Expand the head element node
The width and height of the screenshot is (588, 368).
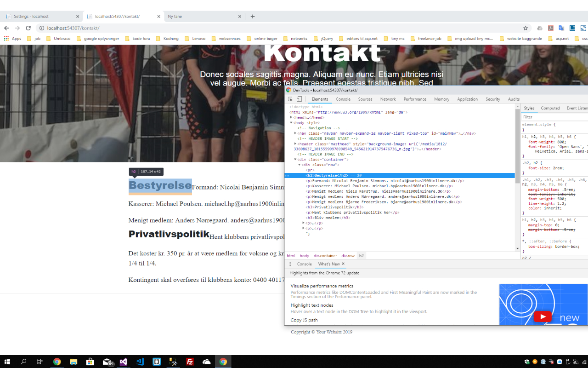[x=291, y=117]
